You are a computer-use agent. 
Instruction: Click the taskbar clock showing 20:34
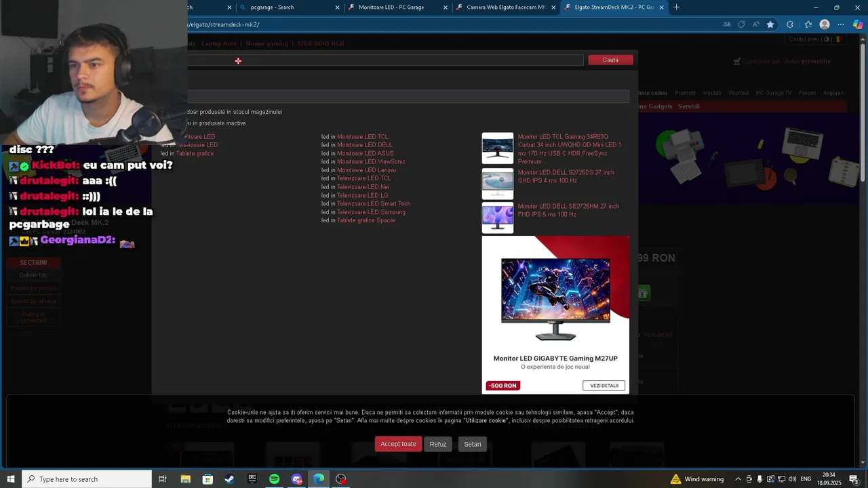point(829,479)
